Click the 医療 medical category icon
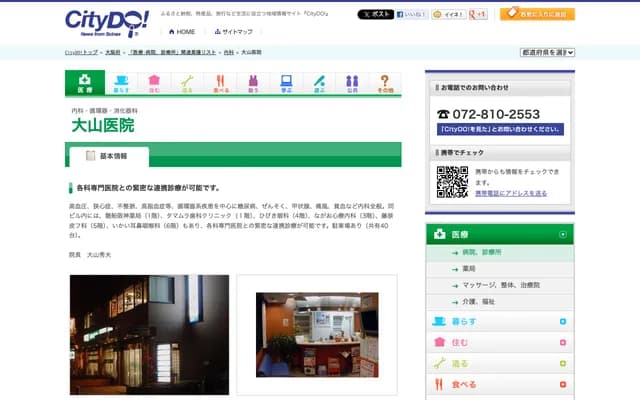 (x=84, y=83)
